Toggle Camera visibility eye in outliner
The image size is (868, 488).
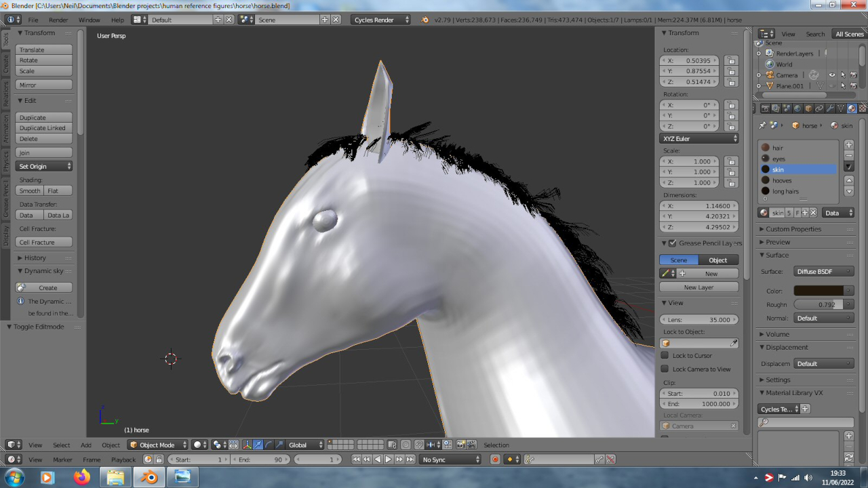point(832,75)
